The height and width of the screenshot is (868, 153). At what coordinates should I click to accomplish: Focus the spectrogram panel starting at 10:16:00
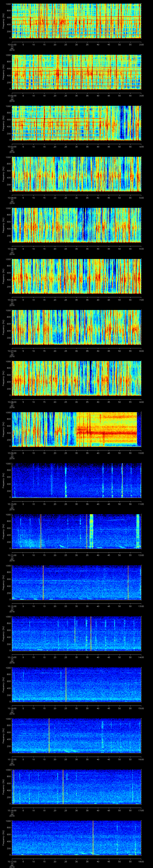pos(77,786)
